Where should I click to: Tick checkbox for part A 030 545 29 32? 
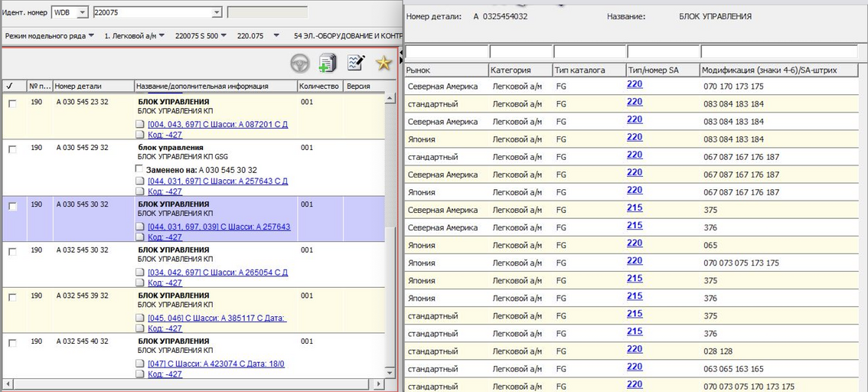coord(12,149)
